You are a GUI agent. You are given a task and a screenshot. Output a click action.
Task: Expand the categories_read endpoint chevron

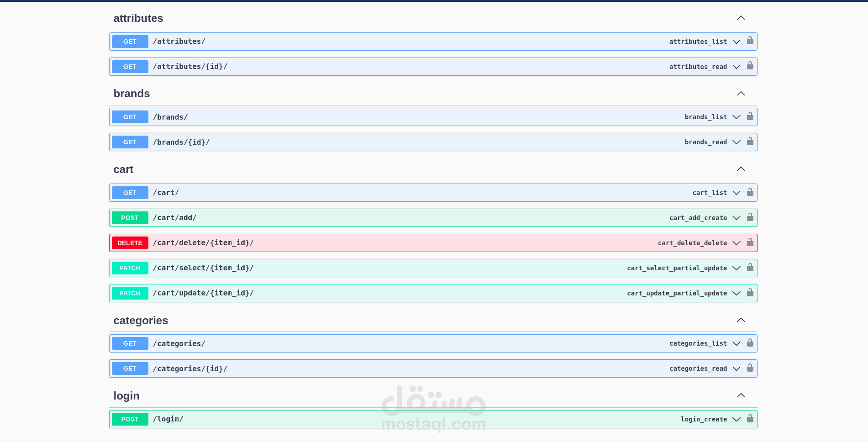point(736,368)
